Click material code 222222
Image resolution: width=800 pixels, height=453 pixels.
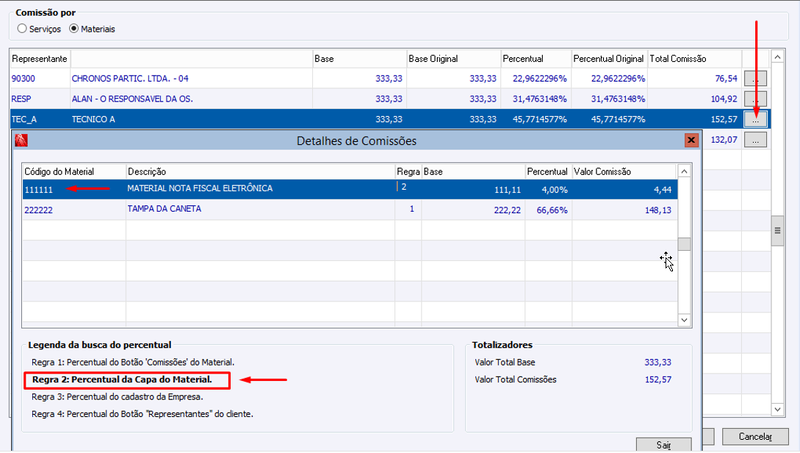[38, 210]
